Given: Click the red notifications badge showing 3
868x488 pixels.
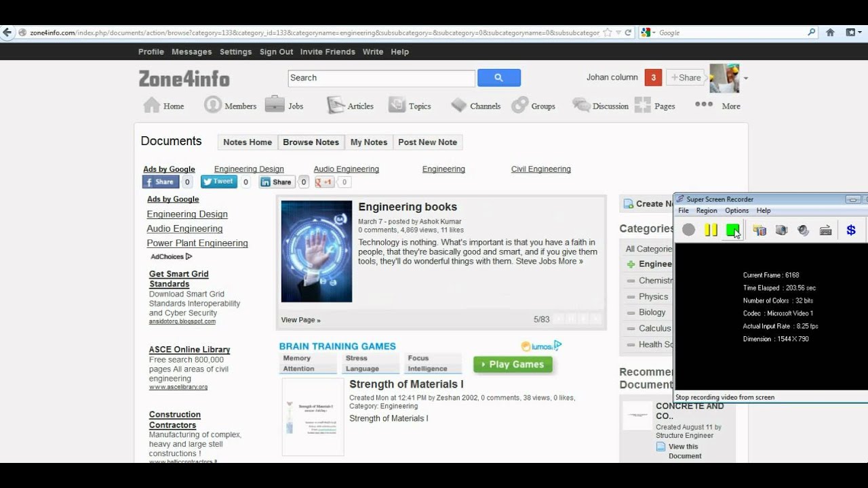Looking at the screenshot, I should coord(653,78).
